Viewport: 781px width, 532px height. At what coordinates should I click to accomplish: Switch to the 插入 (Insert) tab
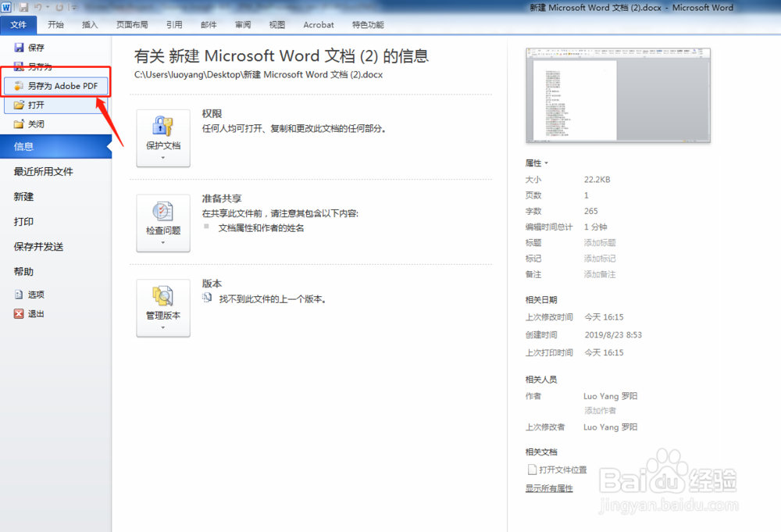90,25
